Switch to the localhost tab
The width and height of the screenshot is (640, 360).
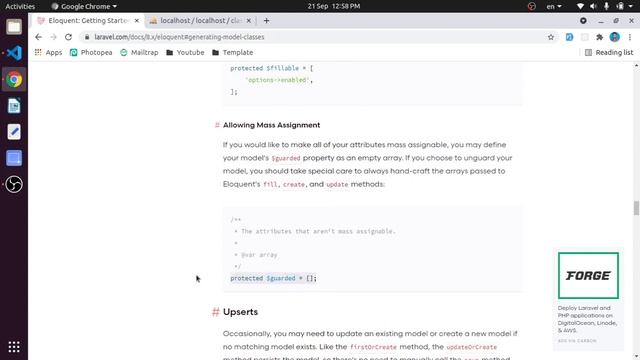tap(201, 20)
